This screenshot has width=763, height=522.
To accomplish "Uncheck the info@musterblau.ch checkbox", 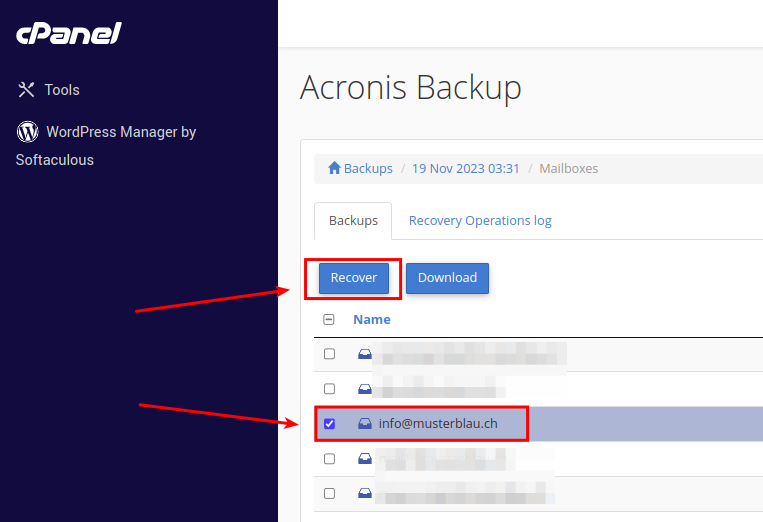I will pos(329,424).
